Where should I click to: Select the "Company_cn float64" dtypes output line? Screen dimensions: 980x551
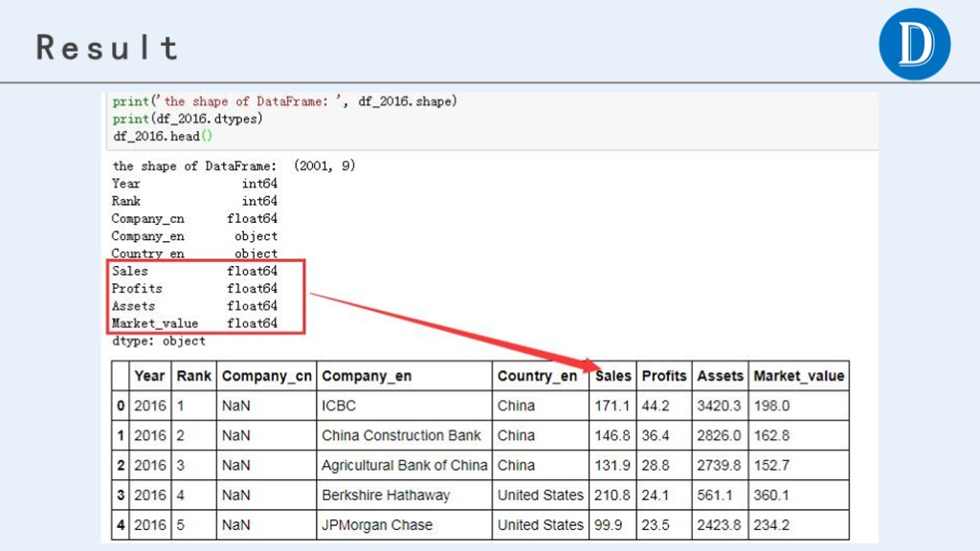tap(194, 219)
